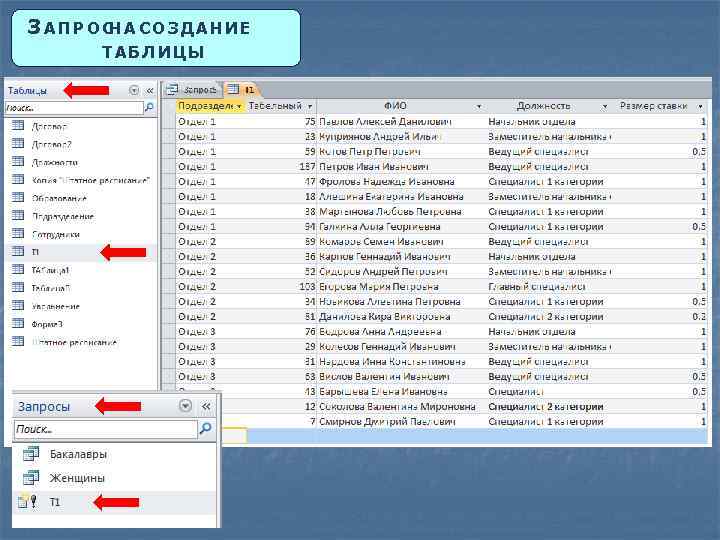Viewport: 720px width, 540px height.
Task: Click the Таблицы panel header title
Action: (27, 90)
